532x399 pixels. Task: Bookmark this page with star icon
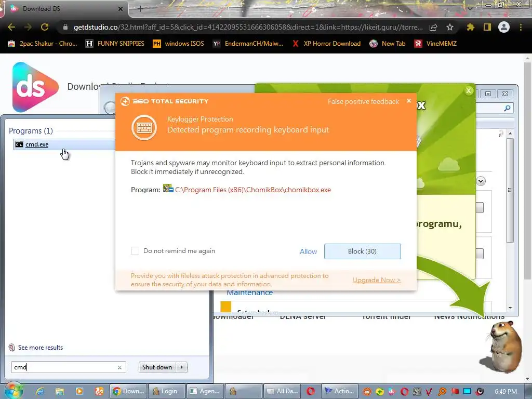(450, 27)
